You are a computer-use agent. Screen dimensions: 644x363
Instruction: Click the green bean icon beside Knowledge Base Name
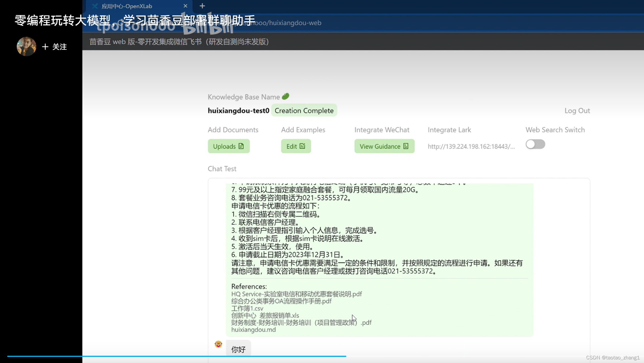tap(285, 96)
